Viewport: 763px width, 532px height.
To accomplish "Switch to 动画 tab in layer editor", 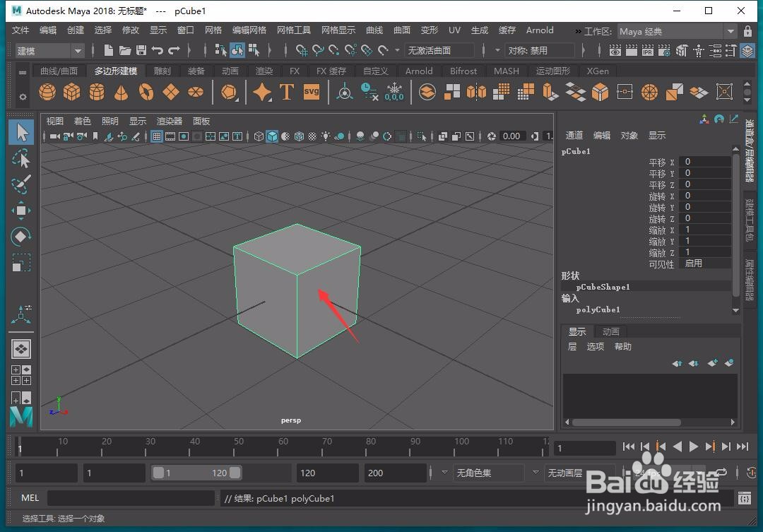I will (x=610, y=331).
